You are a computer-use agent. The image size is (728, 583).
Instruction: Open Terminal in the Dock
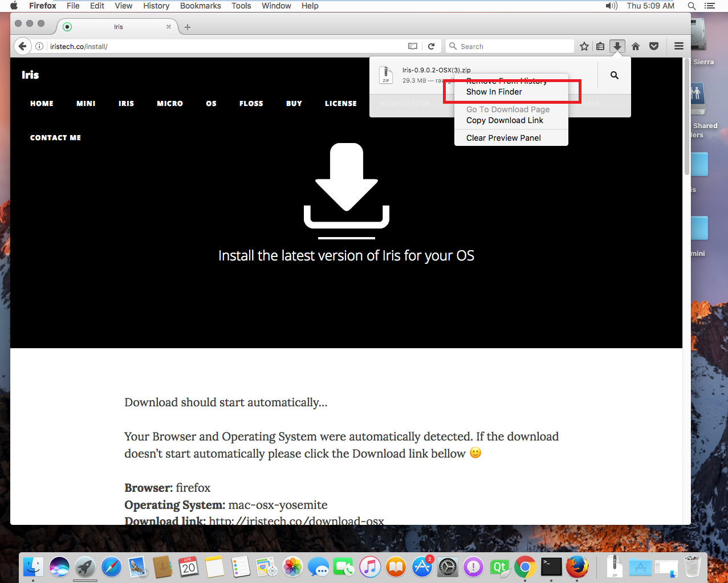(x=551, y=567)
